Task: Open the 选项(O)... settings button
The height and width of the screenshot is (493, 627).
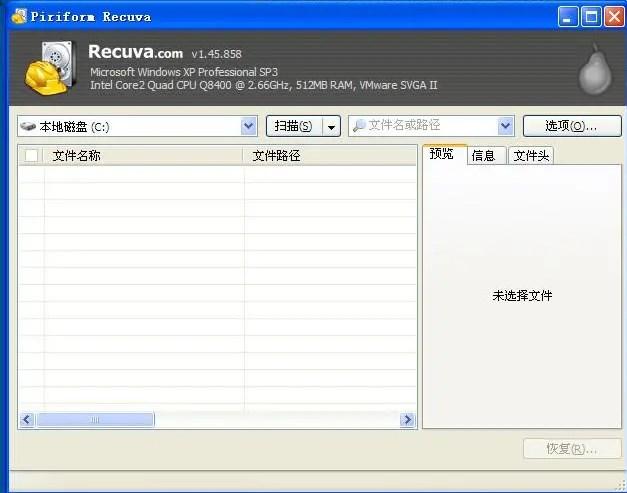Action: [572, 126]
